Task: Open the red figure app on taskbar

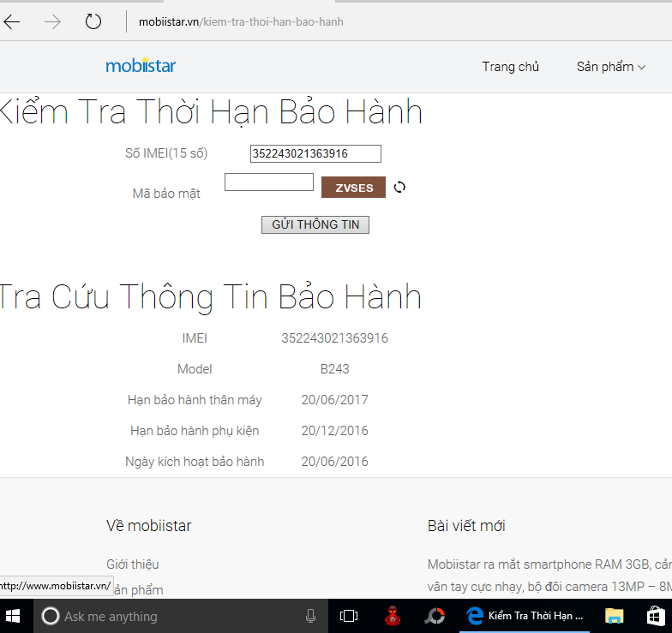Action: [x=393, y=617]
